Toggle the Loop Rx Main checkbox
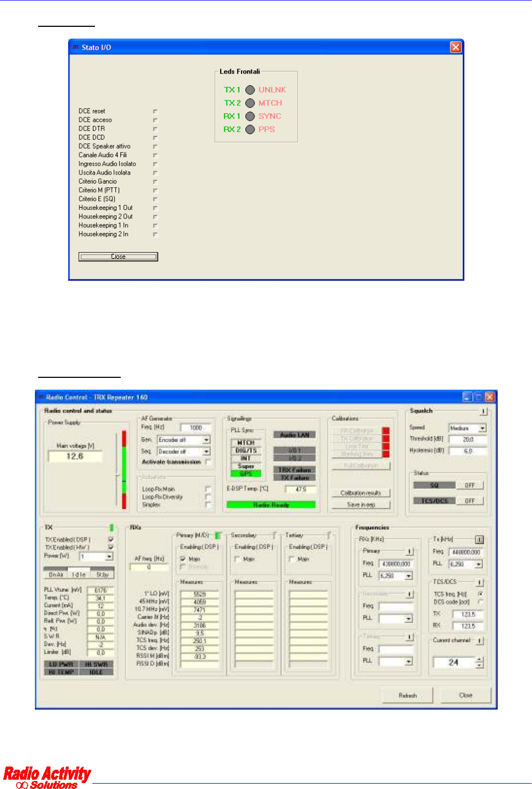 pyautogui.click(x=208, y=489)
